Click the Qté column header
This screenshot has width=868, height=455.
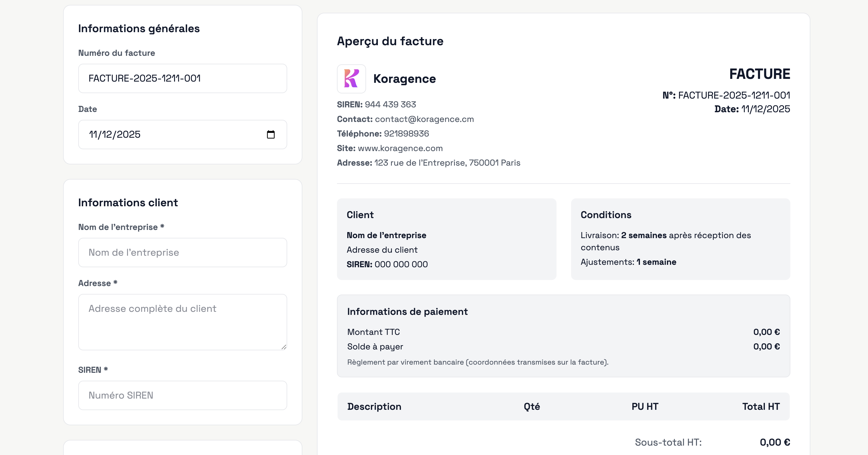pos(531,406)
